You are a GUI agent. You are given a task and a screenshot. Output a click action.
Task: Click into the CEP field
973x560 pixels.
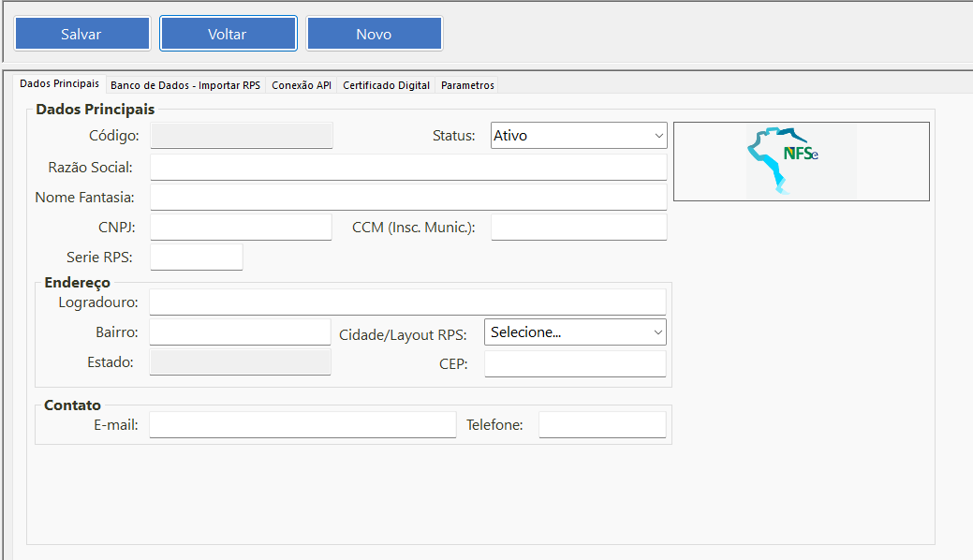tap(575, 364)
